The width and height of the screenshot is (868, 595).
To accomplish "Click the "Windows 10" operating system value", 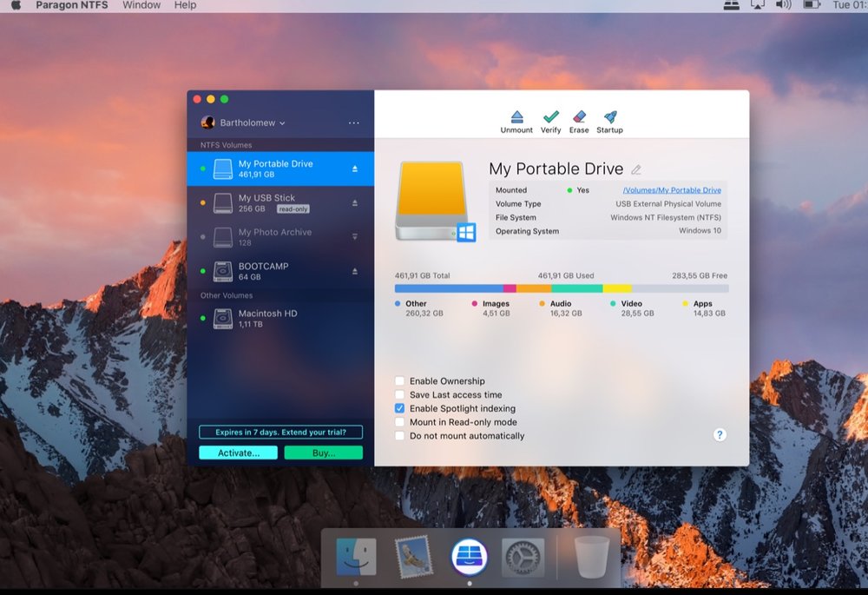I will (x=700, y=231).
